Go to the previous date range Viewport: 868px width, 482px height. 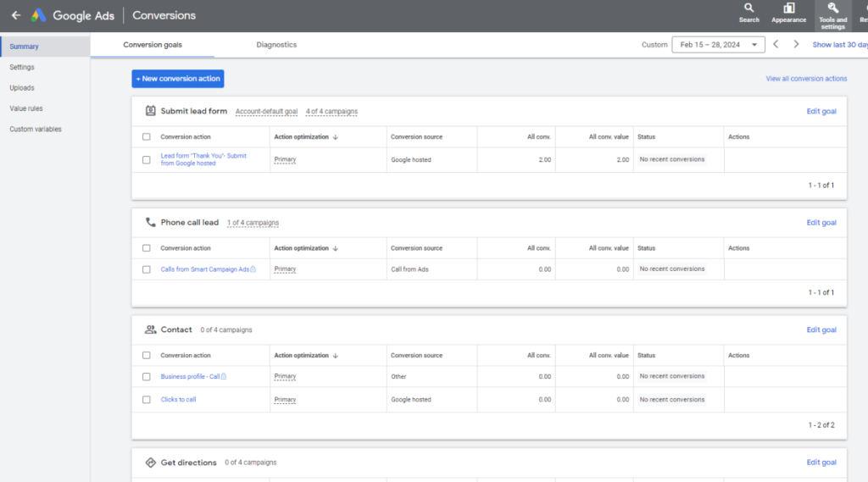(776, 44)
